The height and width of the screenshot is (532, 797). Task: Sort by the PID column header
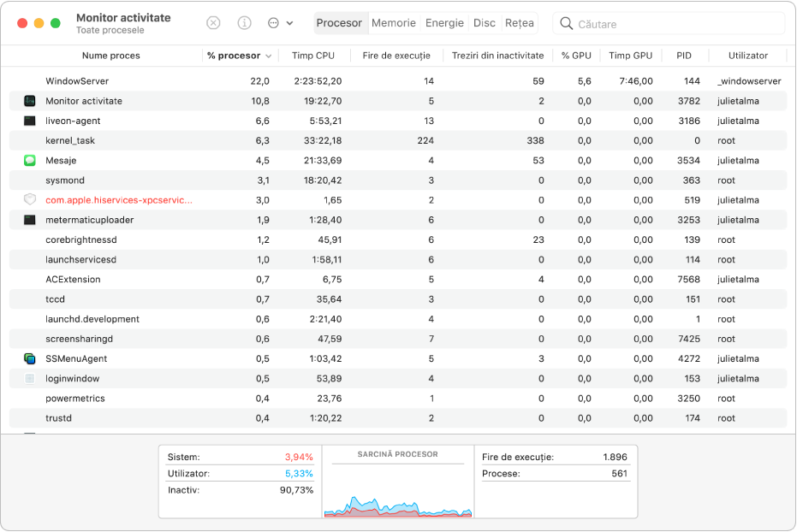(x=684, y=56)
